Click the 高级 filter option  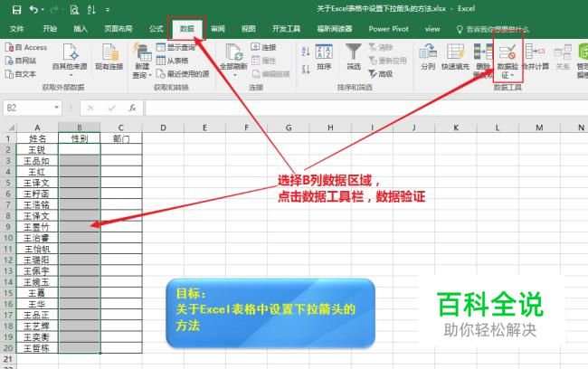(x=381, y=74)
